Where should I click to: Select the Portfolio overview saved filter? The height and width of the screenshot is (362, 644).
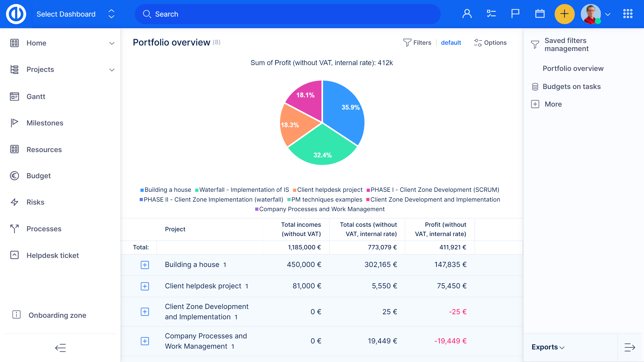coord(573,68)
